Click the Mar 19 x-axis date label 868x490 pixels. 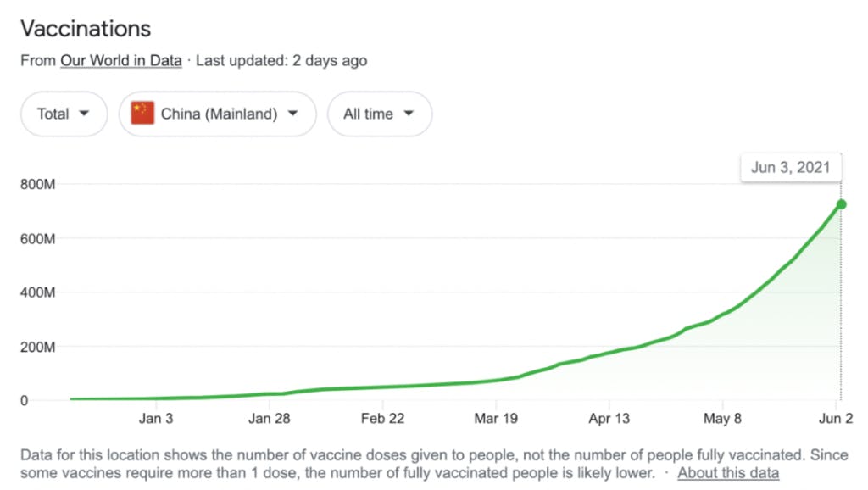[496, 418]
